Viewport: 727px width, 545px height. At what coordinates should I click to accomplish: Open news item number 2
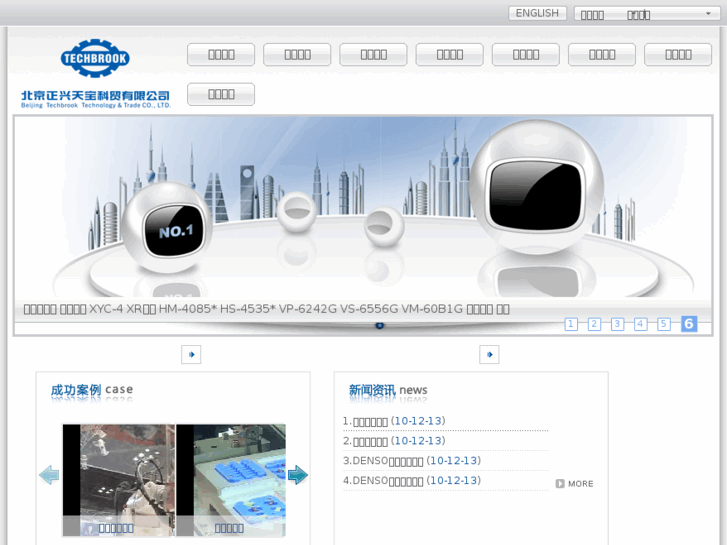click(x=394, y=441)
